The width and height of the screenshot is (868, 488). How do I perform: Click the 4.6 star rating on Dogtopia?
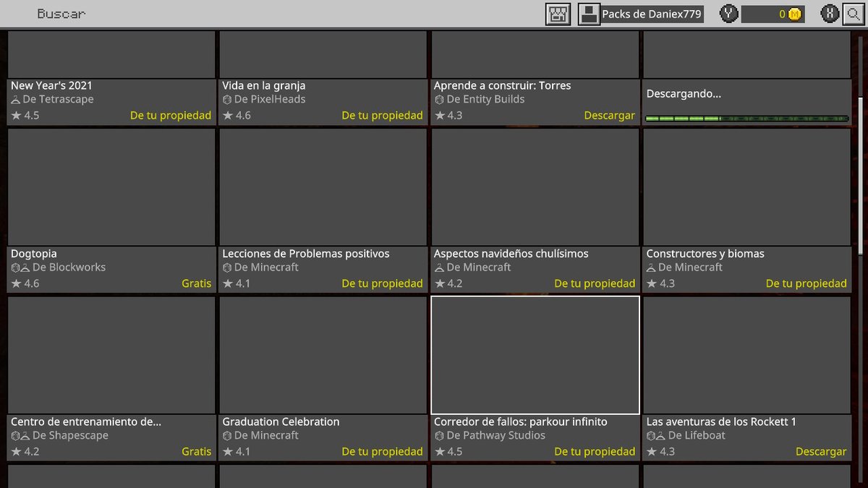pos(25,283)
